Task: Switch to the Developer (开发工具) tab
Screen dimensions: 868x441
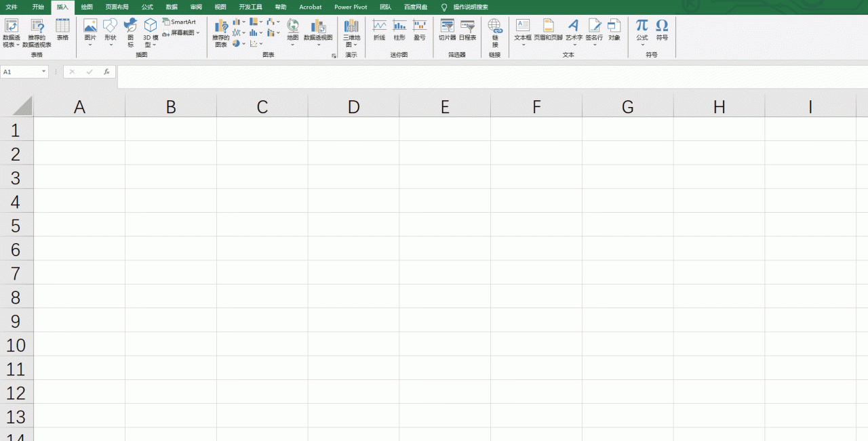Action: [x=250, y=7]
